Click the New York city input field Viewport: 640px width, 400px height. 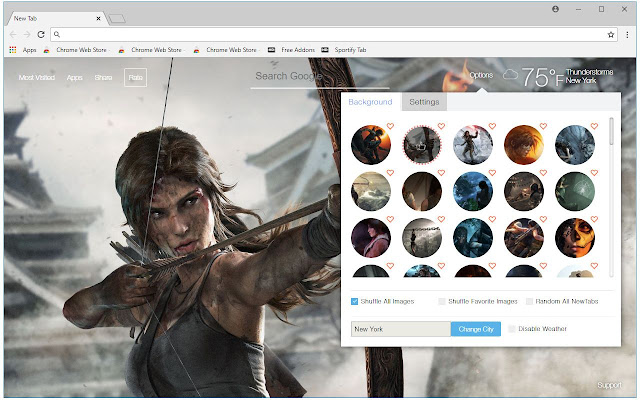pyautogui.click(x=401, y=329)
